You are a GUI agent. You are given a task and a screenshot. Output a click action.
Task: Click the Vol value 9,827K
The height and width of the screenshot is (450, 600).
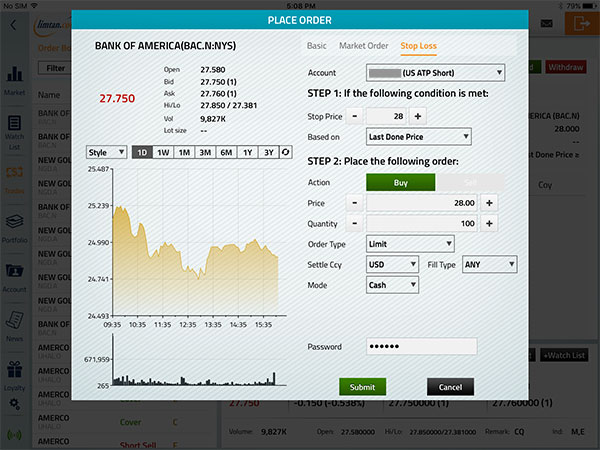point(213,119)
